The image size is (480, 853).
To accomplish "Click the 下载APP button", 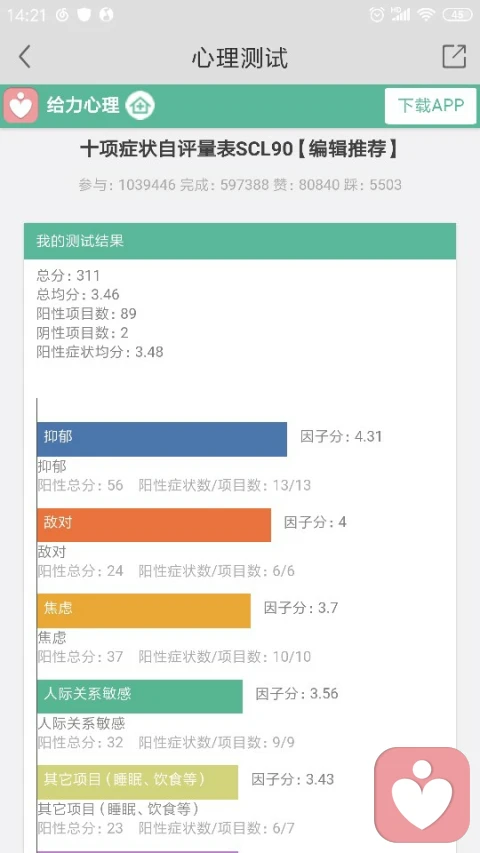I will pos(430,106).
